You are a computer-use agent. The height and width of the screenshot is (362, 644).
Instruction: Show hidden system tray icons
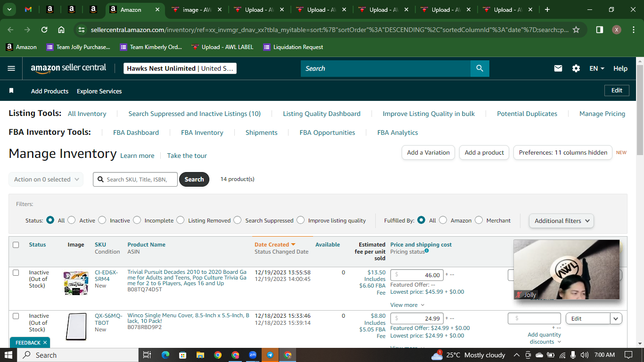point(516,355)
